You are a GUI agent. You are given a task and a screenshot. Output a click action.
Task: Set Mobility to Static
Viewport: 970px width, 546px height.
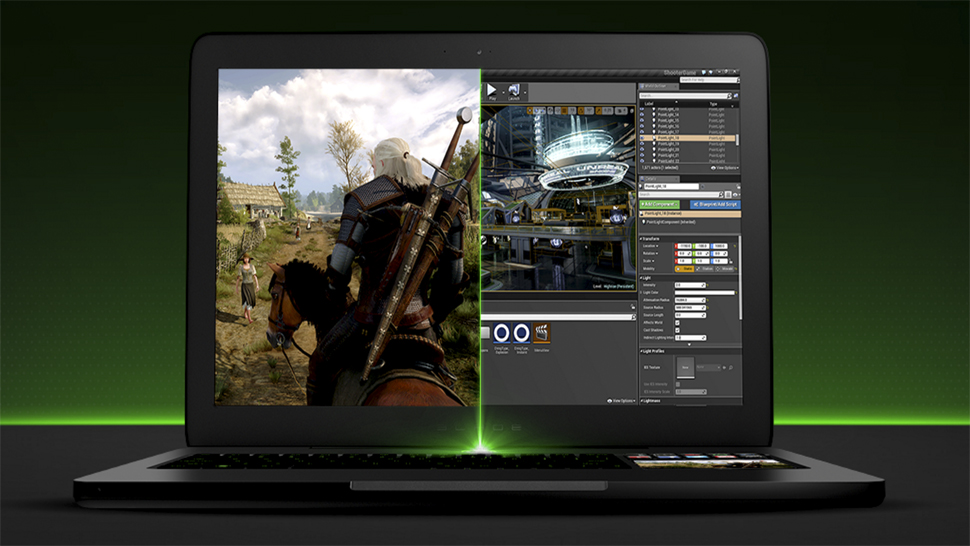pyautogui.click(x=684, y=269)
